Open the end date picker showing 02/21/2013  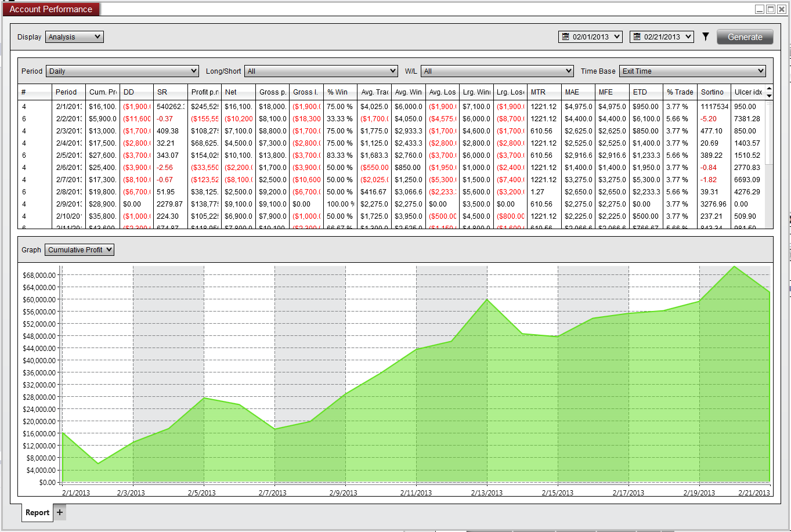coord(662,37)
